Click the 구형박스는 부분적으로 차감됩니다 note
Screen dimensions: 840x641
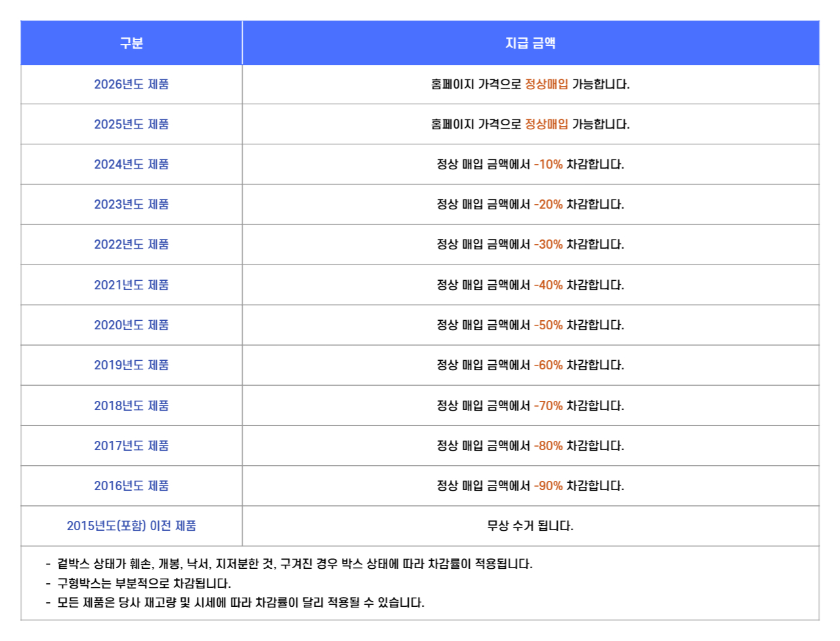click(144, 583)
